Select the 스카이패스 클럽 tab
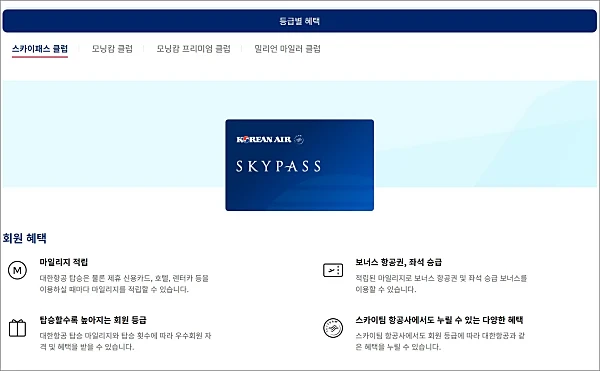Screen dimensions: 600x371 point(40,49)
